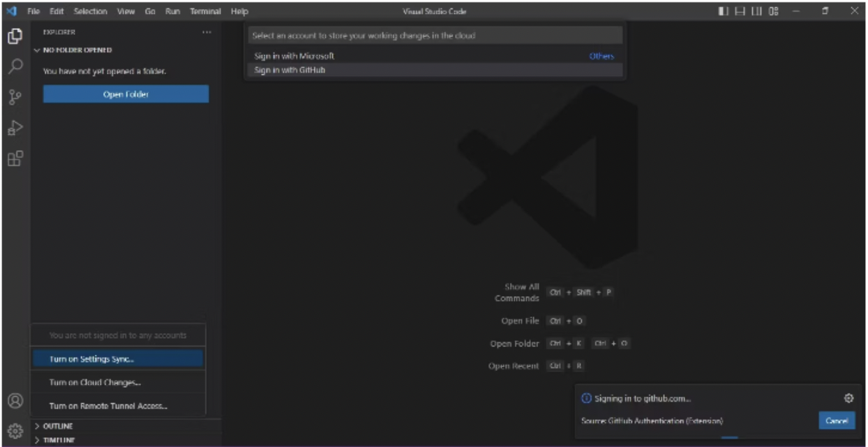This screenshot has height=447, width=868.
Task: Restore down the Visual Studio Code window
Action: pos(825,11)
